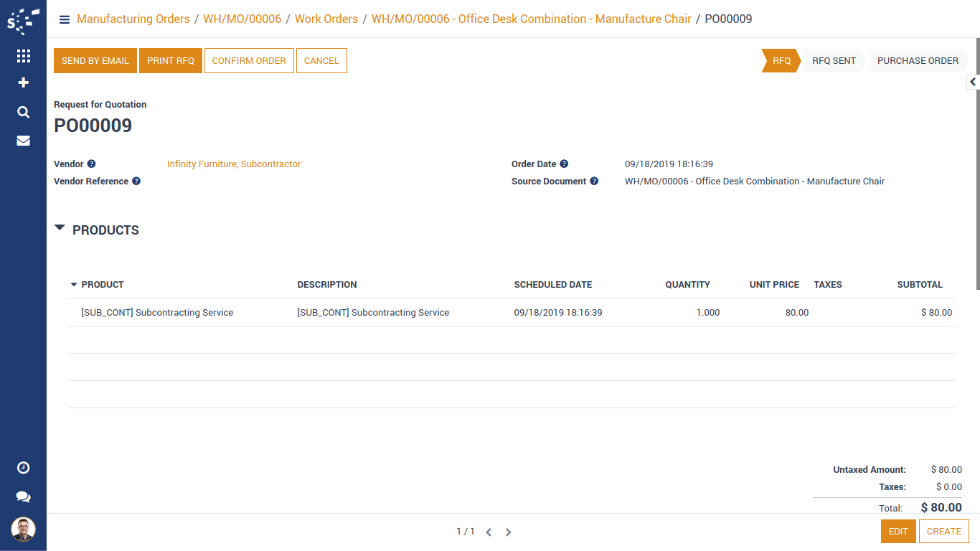
Task: Expand the right side panel chevron
Action: click(973, 82)
